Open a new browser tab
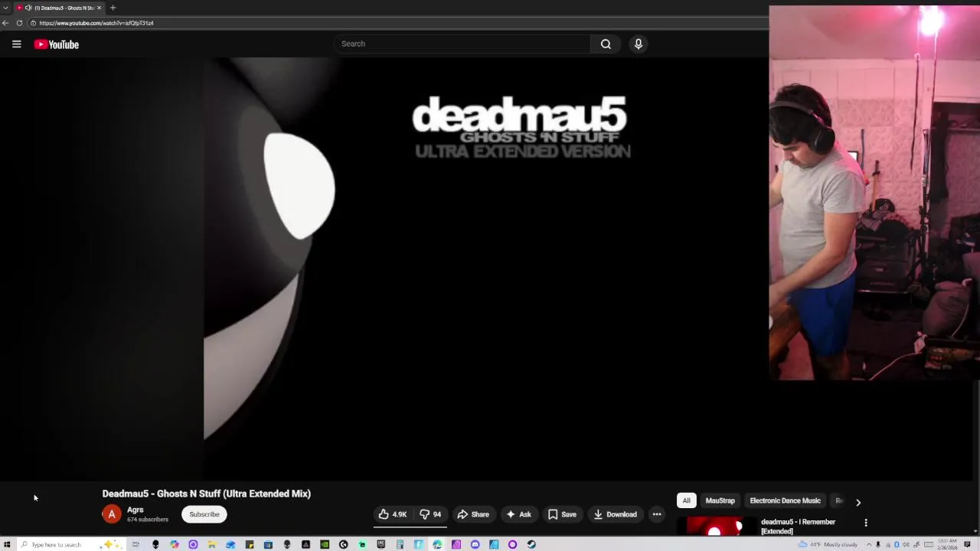This screenshot has height=551, width=980. coord(113,8)
